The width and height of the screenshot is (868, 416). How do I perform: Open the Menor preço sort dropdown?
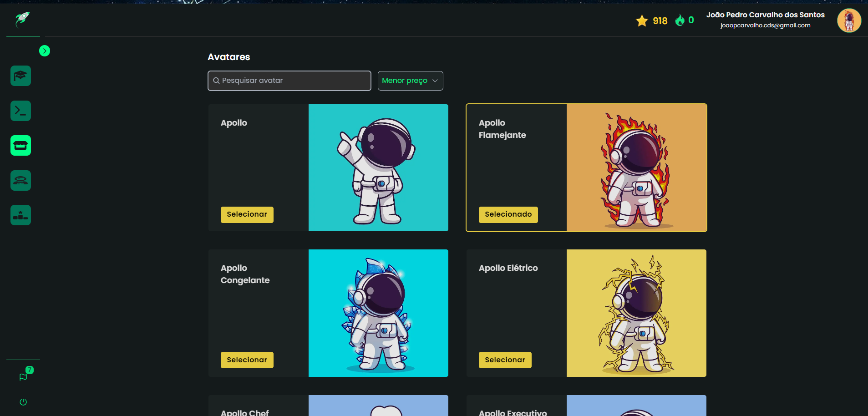coord(410,81)
